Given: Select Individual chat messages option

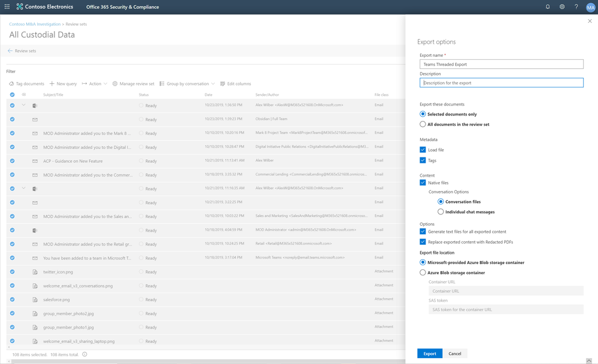Looking at the screenshot, I should (x=441, y=212).
